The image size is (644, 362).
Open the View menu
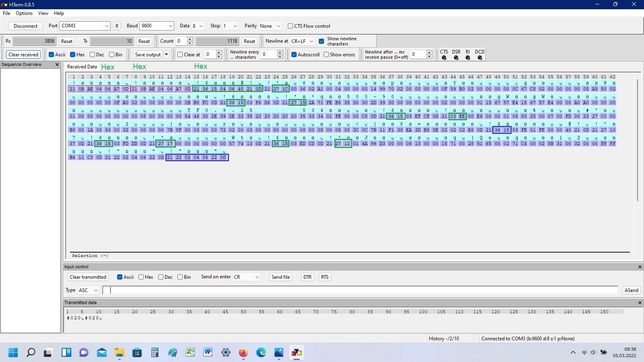pos(43,13)
